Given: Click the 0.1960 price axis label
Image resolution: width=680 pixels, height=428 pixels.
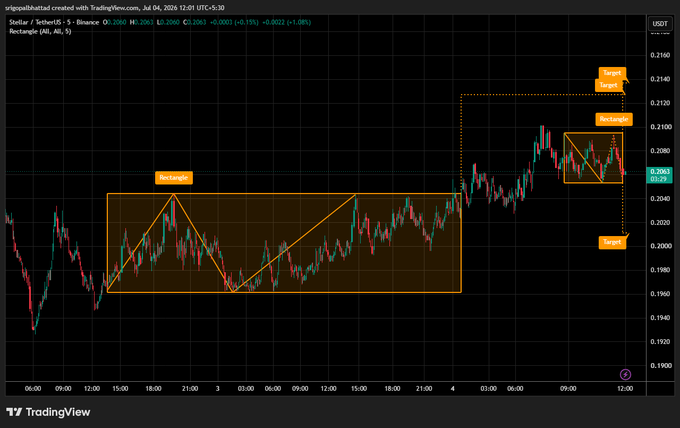Looking at the screenshot, I should click(660, 294).
